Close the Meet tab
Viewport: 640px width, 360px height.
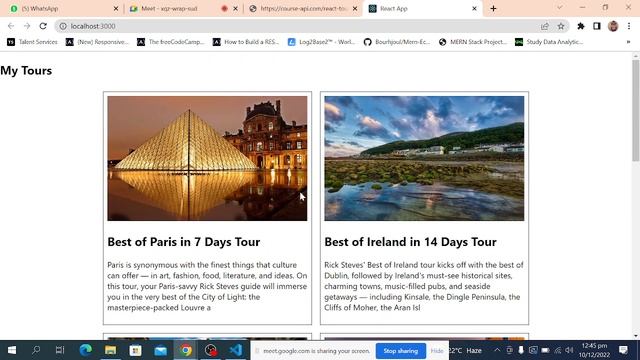click(236, 8)
